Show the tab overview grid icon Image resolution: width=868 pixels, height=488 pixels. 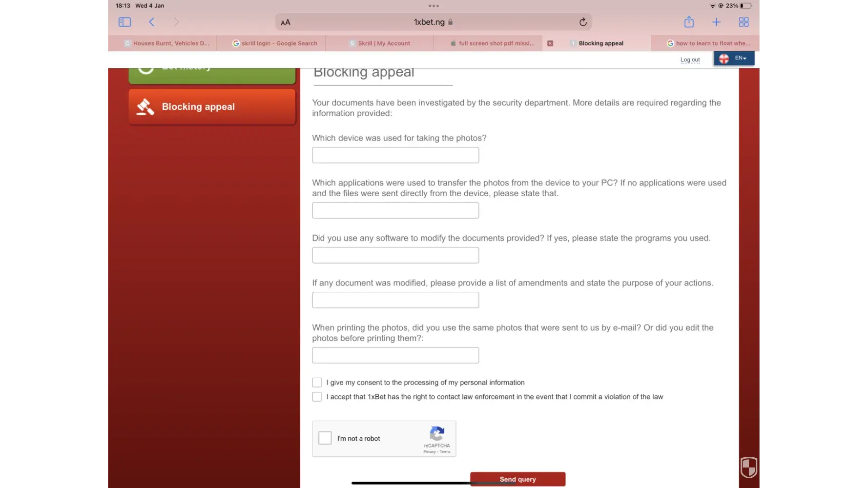744,22
